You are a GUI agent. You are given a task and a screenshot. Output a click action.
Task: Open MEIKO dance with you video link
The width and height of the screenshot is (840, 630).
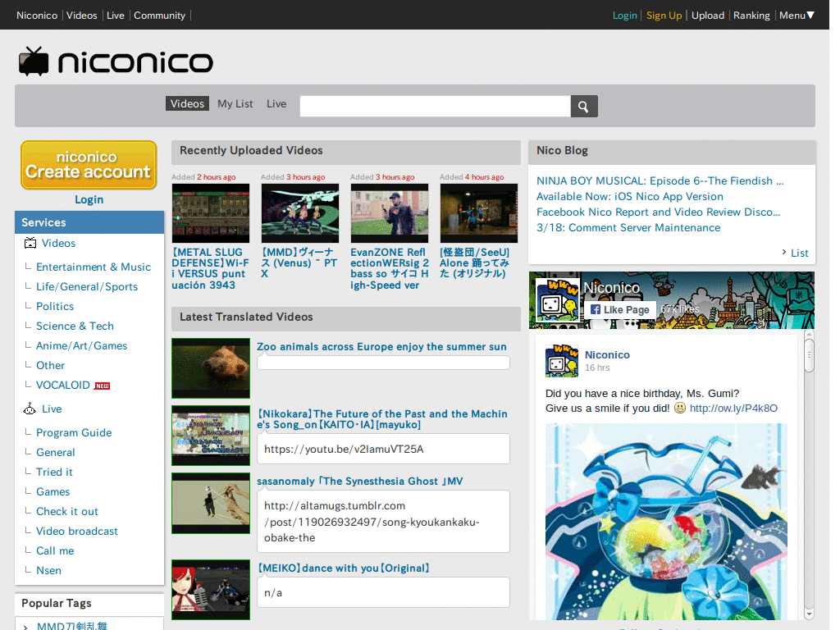[344, 568]
